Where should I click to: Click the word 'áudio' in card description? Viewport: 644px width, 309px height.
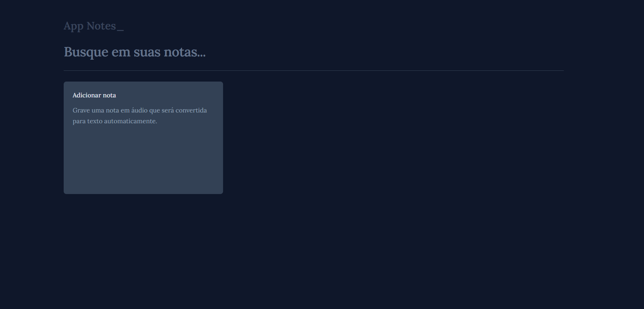click(139, 110)
